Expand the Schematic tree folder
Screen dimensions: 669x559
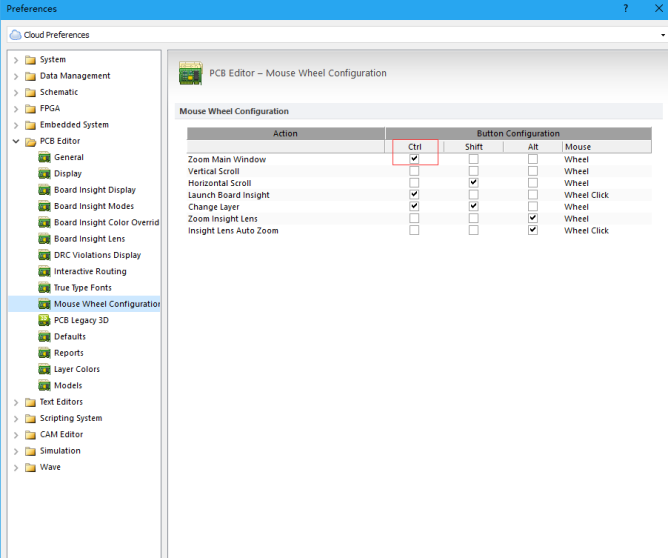[x=16, y=92]
